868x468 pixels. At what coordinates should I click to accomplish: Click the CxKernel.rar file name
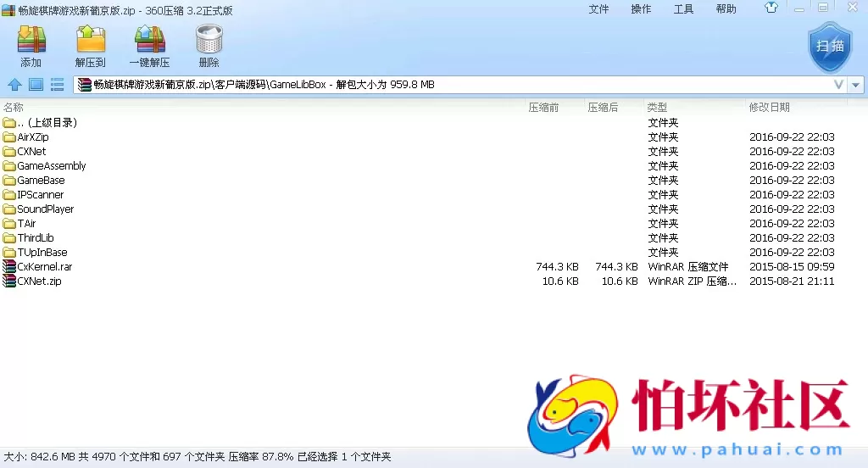coord(45,266)
